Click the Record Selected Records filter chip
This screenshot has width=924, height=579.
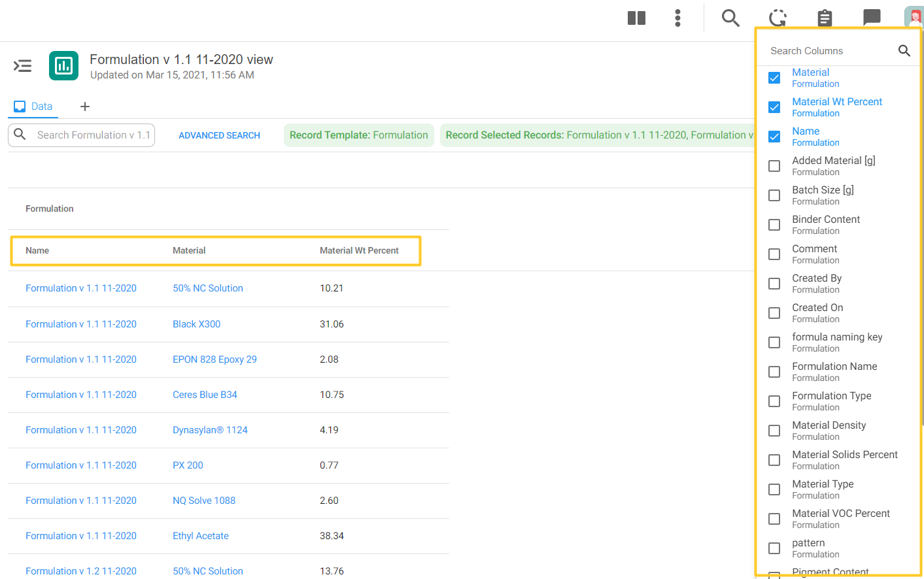[x=598, y=135]
